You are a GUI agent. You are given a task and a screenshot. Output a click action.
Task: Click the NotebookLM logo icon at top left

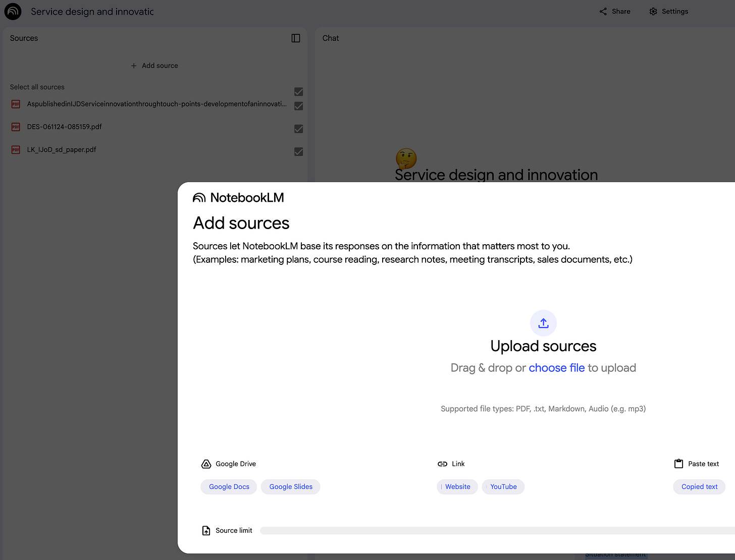[13, 11]
